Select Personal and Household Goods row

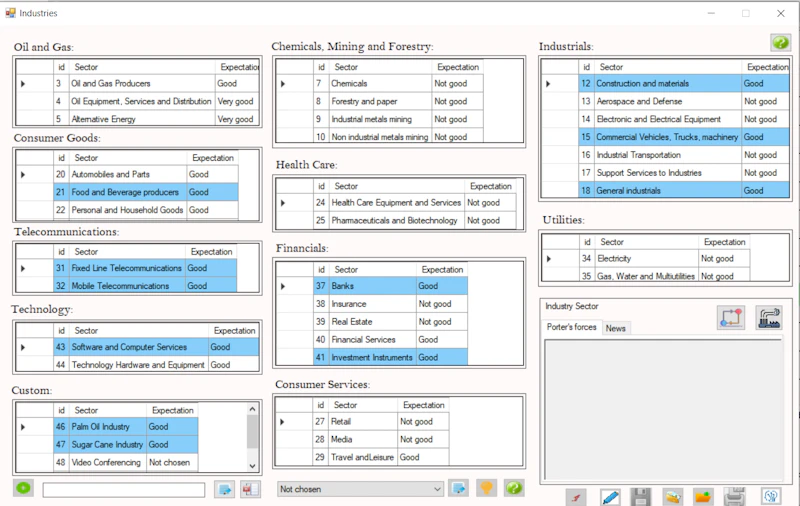tap(128, 210)
